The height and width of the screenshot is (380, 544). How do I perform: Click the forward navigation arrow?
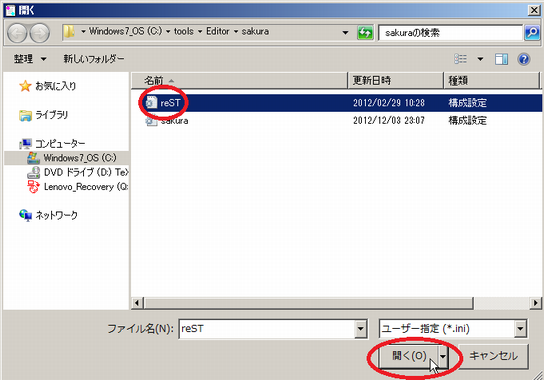pyautogui.click(x=40, y=33)
